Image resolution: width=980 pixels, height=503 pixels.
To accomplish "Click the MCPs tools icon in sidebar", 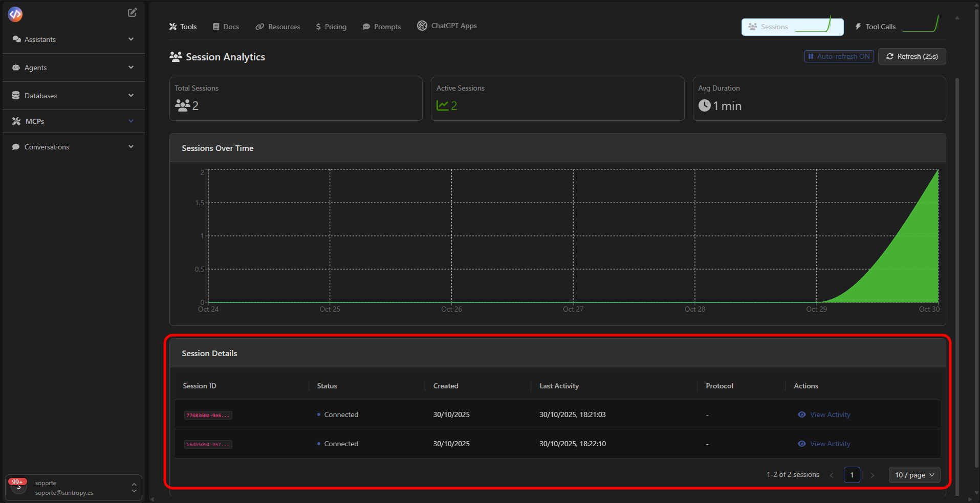I will (16, 121).
